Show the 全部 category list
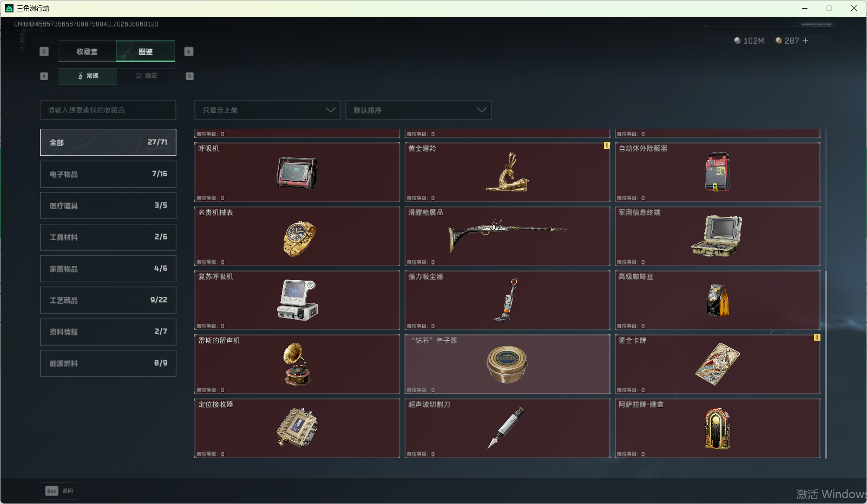 (x=108, y=142)
